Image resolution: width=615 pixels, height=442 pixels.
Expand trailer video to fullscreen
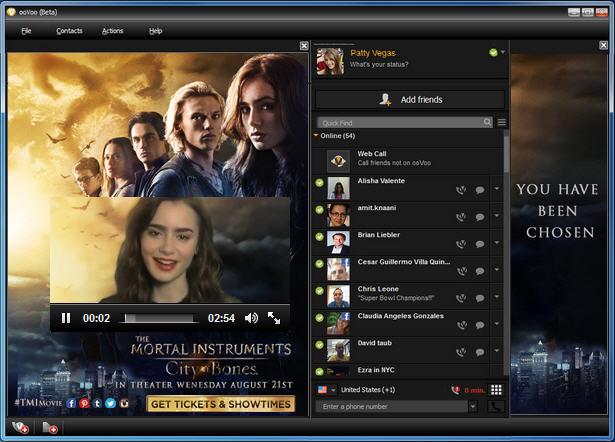(274, 318)
